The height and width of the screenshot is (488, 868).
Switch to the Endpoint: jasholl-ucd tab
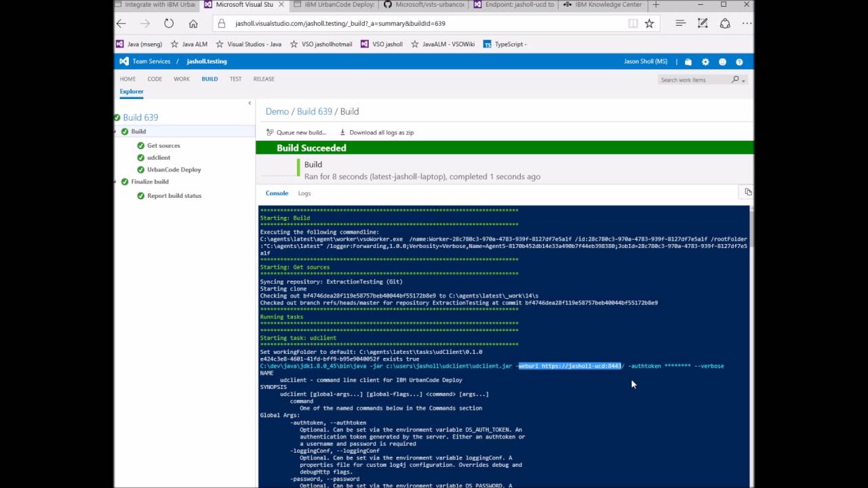click(x=514, y=5)
